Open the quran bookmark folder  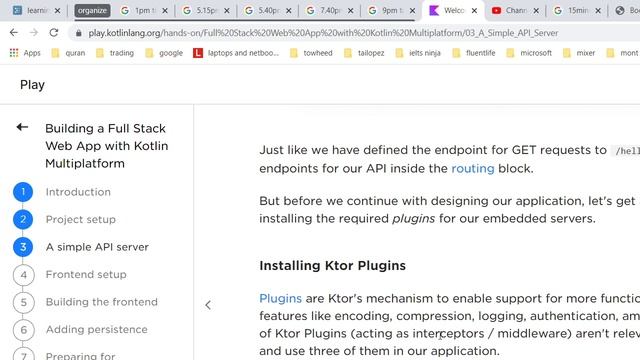(68, 53)
